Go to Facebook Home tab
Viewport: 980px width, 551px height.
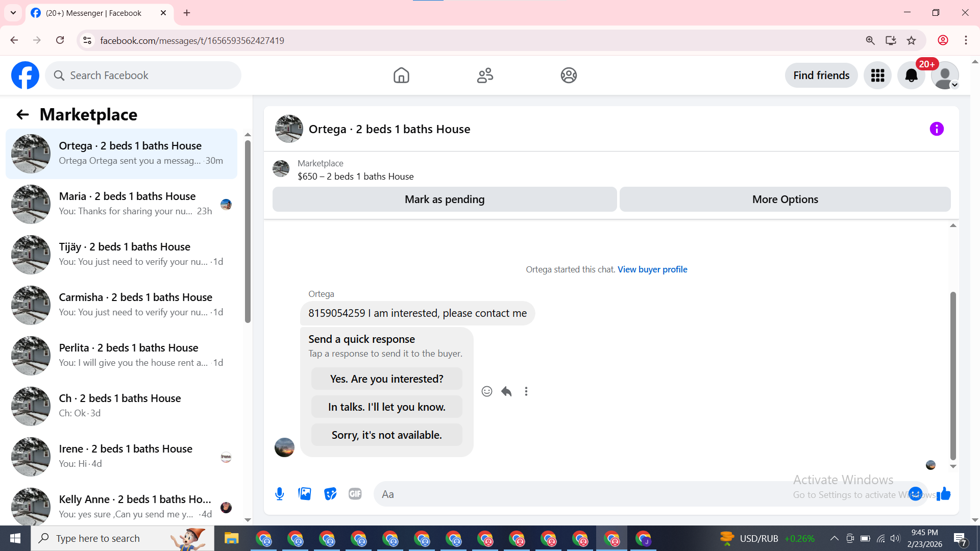401,76
